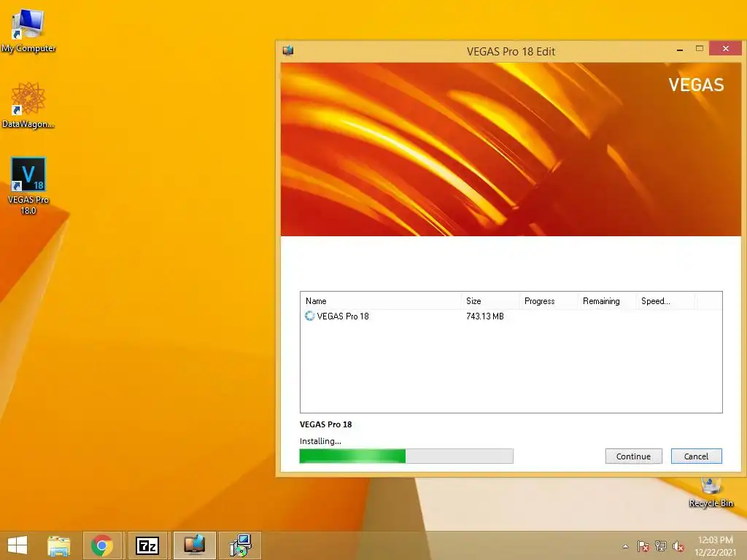Open the Action Center flag icon

click(643, 546)
